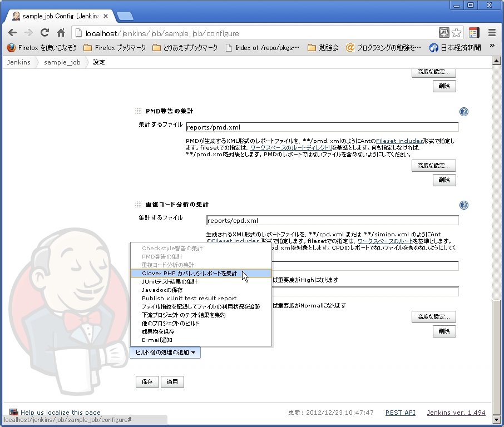Go back with the browser back arrow
Screen dimensions: 504x427
[13, 33]
